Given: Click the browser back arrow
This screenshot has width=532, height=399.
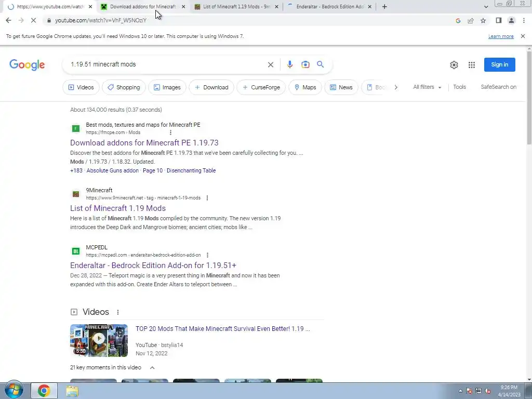Looking at the screenshot, I should pos(8,20).
